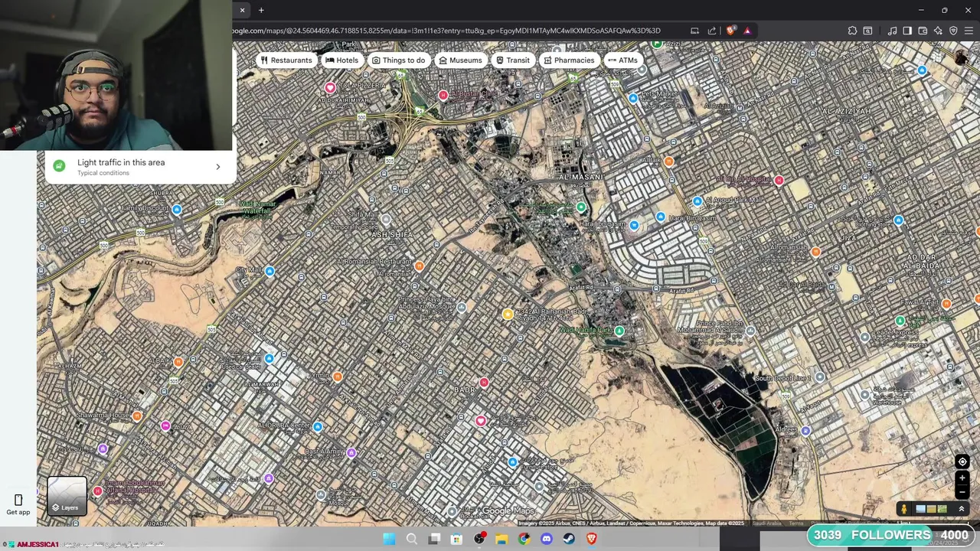
Task: Open Leo AI sparkle icon
Action: click(938, 31)
